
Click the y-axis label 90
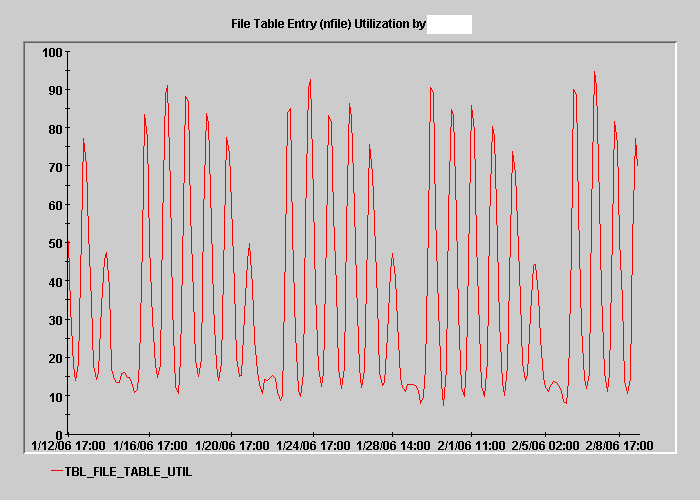pyautogui.click(x=55, y=90)
